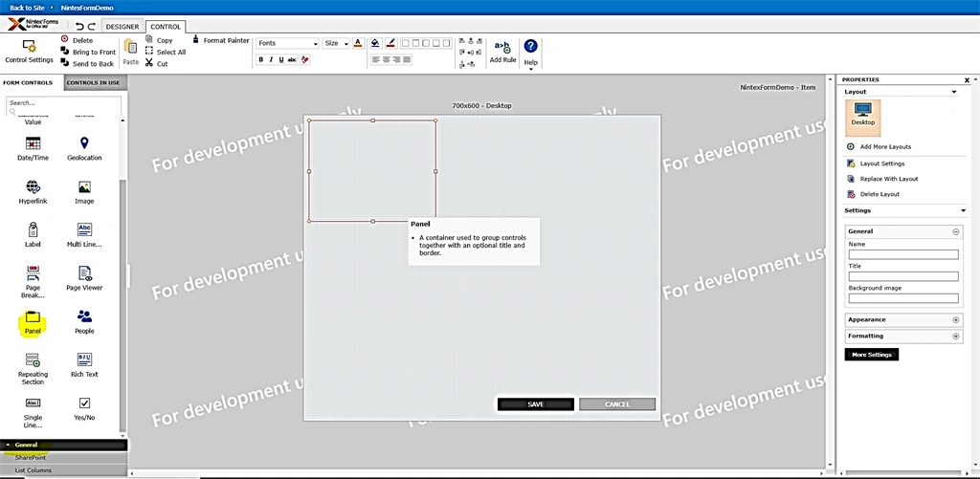Align text left
The image size is (980, 479).
click(375, 59)
